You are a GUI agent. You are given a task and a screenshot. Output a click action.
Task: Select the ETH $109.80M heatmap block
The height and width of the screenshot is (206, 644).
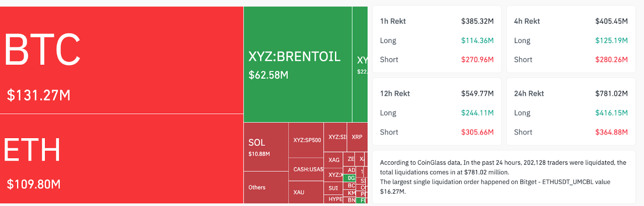[121, 159]
